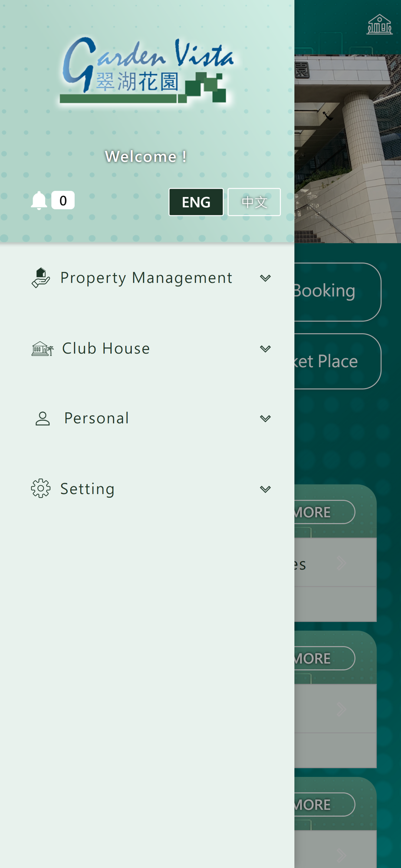Click the Club House building icon
The height and width of the screenshot is (868, 401).
point(43,349)
